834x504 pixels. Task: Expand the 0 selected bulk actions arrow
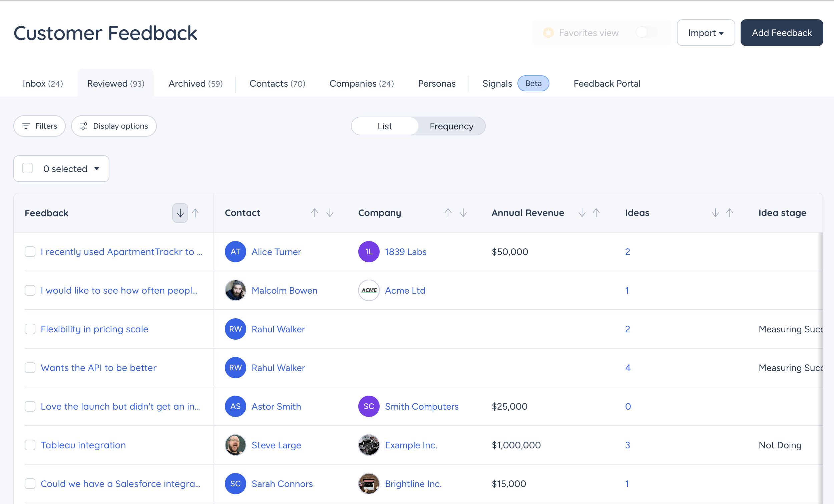coord(97,168)
